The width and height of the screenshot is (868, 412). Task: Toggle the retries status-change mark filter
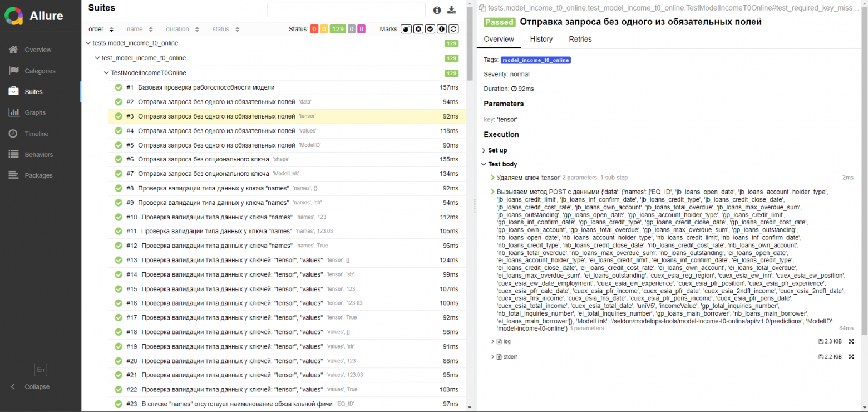coord(454,29)
